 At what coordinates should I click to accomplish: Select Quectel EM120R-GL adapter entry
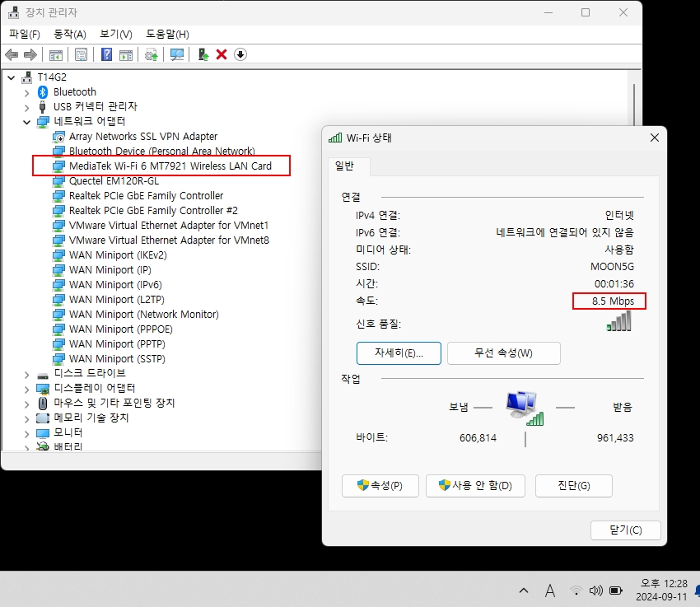point(114,180)
